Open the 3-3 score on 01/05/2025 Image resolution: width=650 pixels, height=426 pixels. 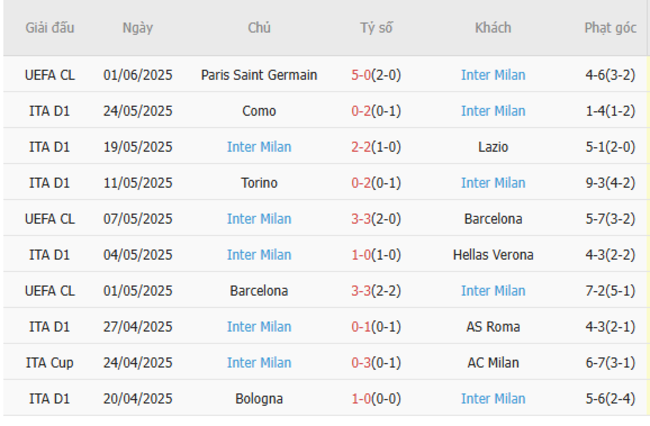click(362, 291)
